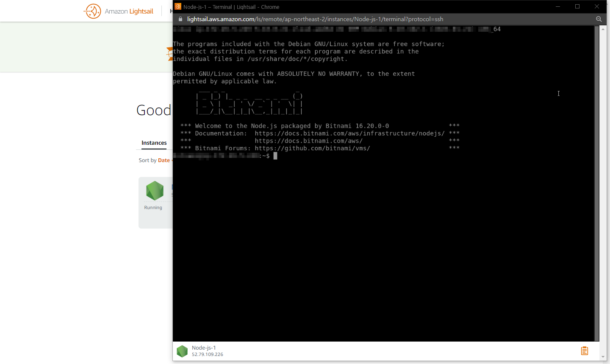Minimize the terminal Chrome window
This screenshot has height=364, width=610.
[x=558, y=6]
